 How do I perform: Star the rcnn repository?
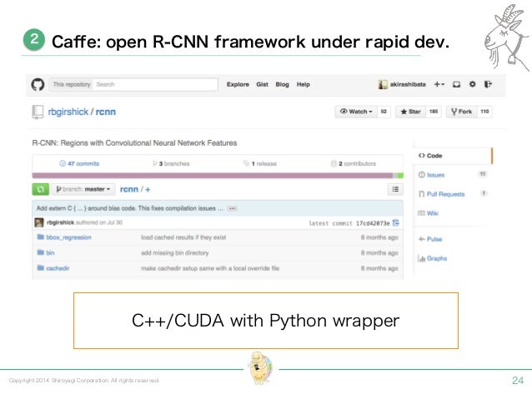pos(410,112)
